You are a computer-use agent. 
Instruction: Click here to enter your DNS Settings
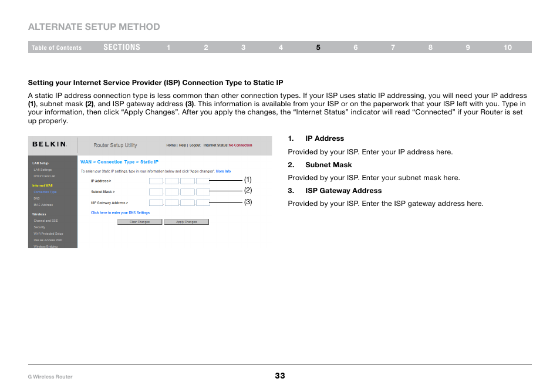[x=120, y=213]
